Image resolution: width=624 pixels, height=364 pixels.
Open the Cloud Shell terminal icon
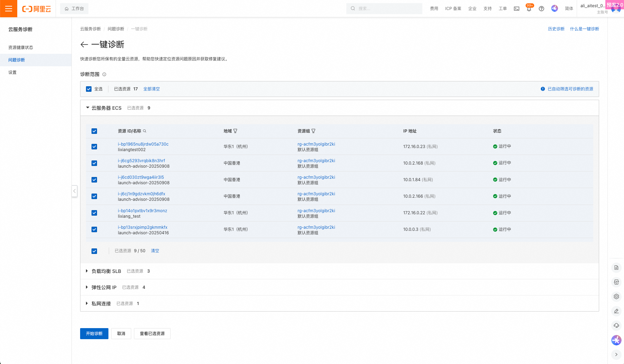tap(517, 9)
